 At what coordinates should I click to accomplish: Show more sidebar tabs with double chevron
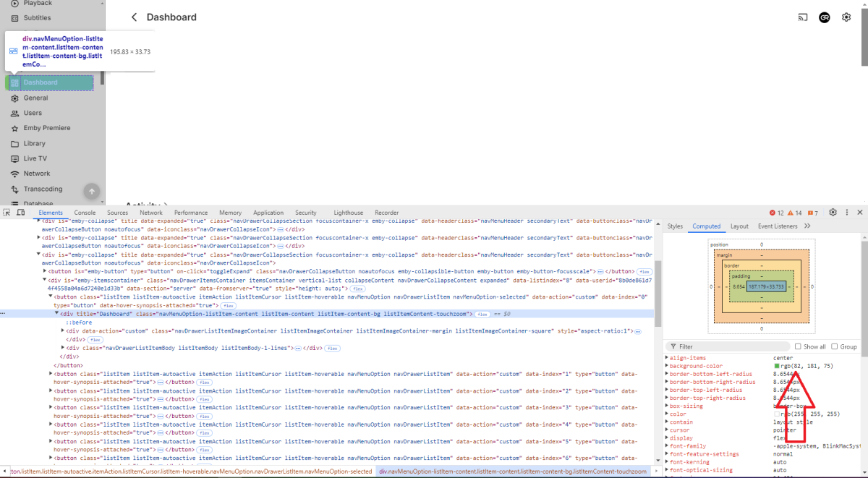807,226
